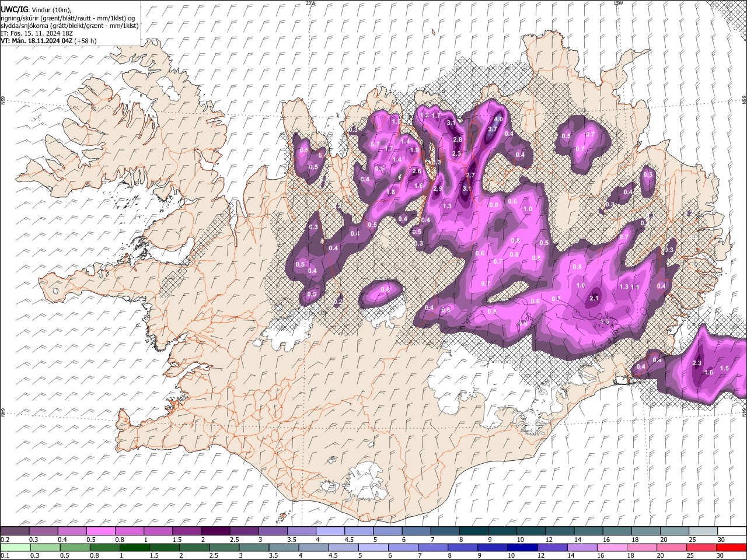Click the IT: Fös. 15. 11. 2024 18Z line
The width and height of the screenshot is (747, 560).
pos(37,33)
